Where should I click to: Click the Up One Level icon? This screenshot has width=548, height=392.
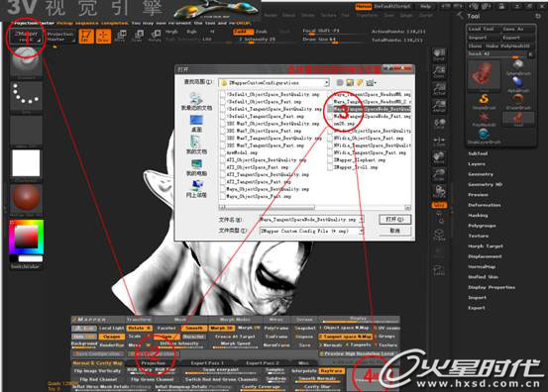[x=350, y=83]
